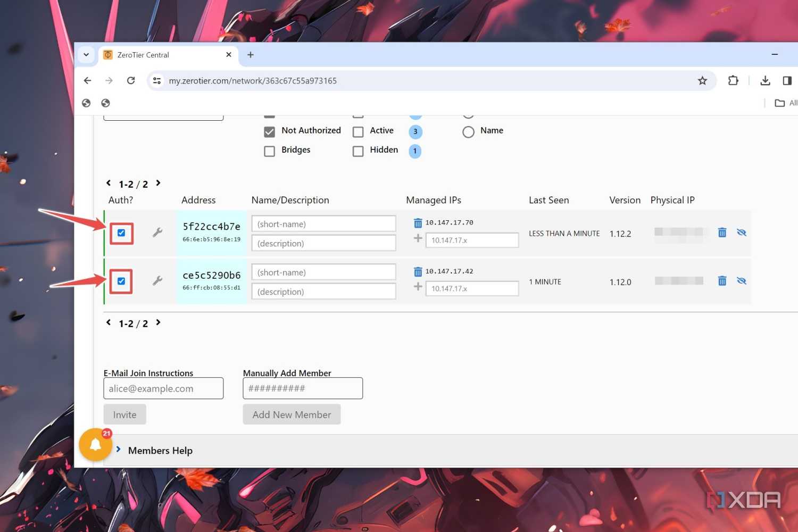Open All Bookmarks folder
Image resolution: width=798 pixels, height=532 pixels.
pyautogui.click(x=786, y=103)
